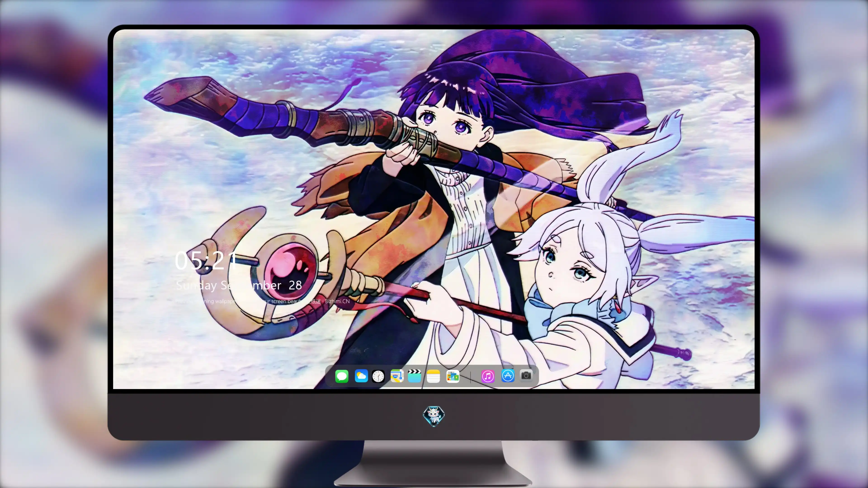Viewport: 868px width, 488px height.
Task: Open the Videos clapperboard app in dock
Action: [x=415, y=376]
